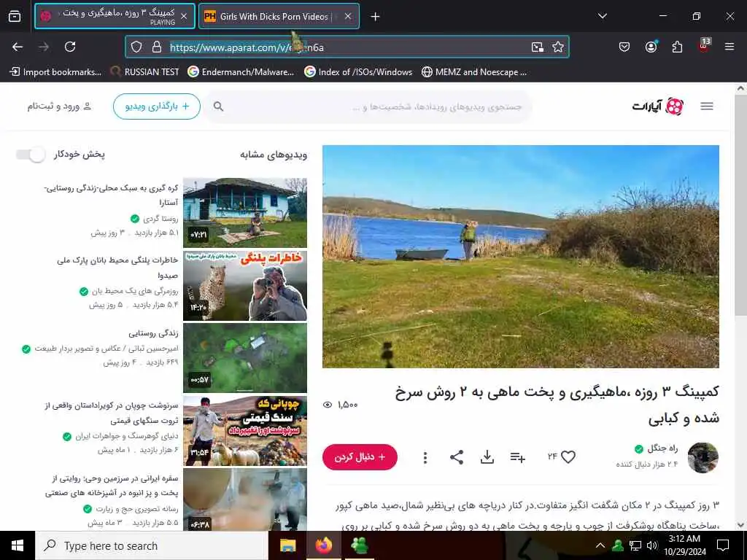
Task: Open Firefox application menu
Action: point(729,47)
